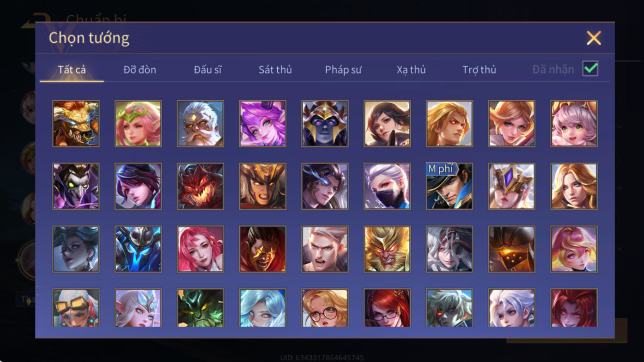The height and width of the screenshot is (362, 644).
Task: Select the masked white-haired ninja hero
Action: [387, 186]
